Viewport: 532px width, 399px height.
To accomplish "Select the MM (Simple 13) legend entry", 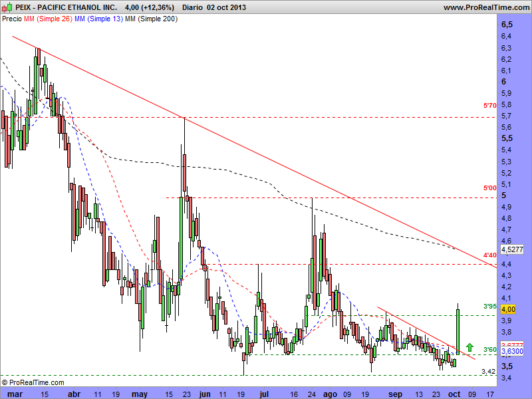I will coord(98,19).
